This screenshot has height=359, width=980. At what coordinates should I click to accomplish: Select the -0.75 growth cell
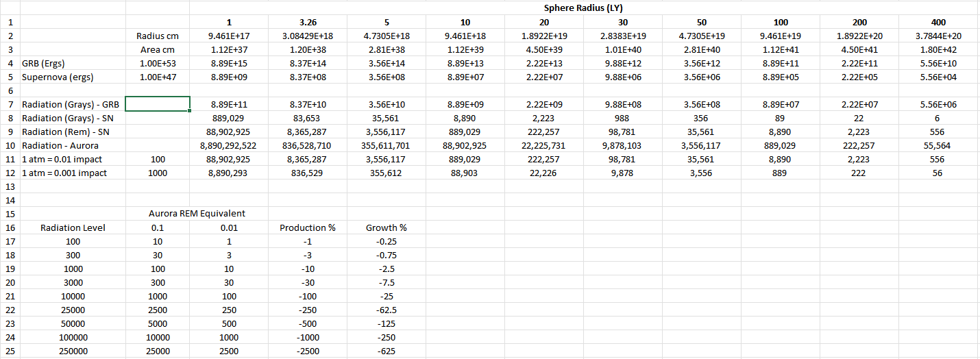[x=387, y=255]
